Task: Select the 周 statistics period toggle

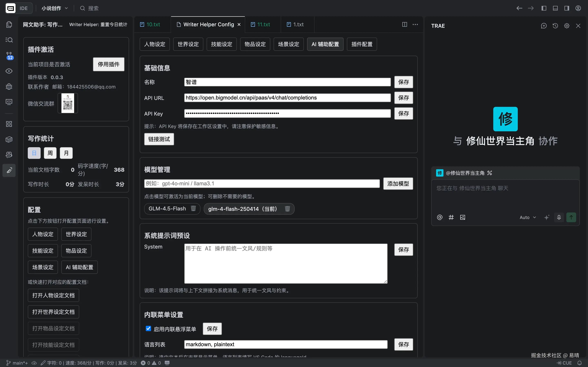Action: 50,153
